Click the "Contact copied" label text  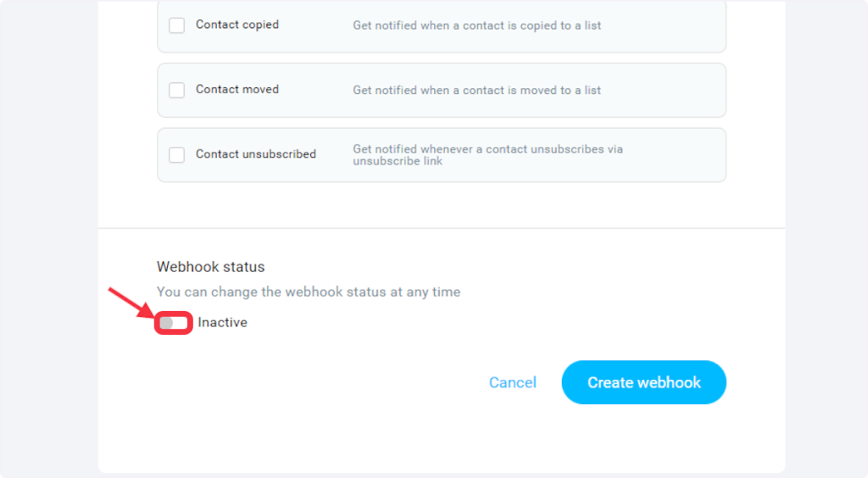(237, 25)
